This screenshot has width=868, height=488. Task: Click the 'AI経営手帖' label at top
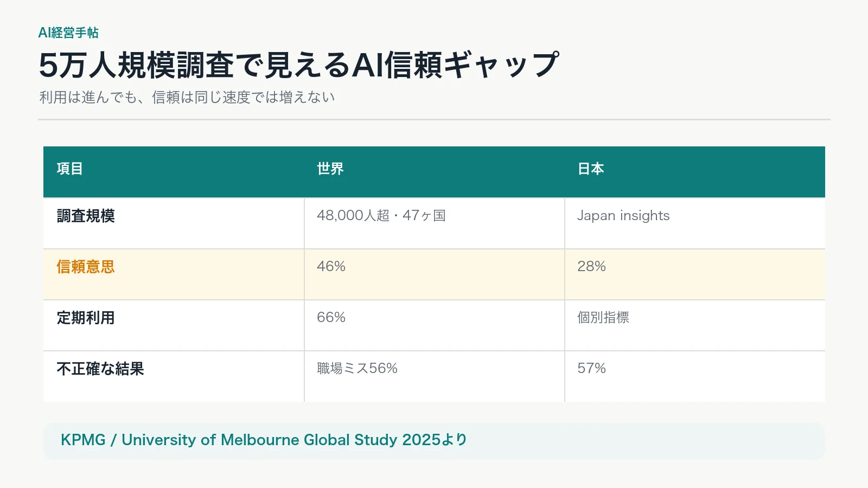click(x=68, y=33)
